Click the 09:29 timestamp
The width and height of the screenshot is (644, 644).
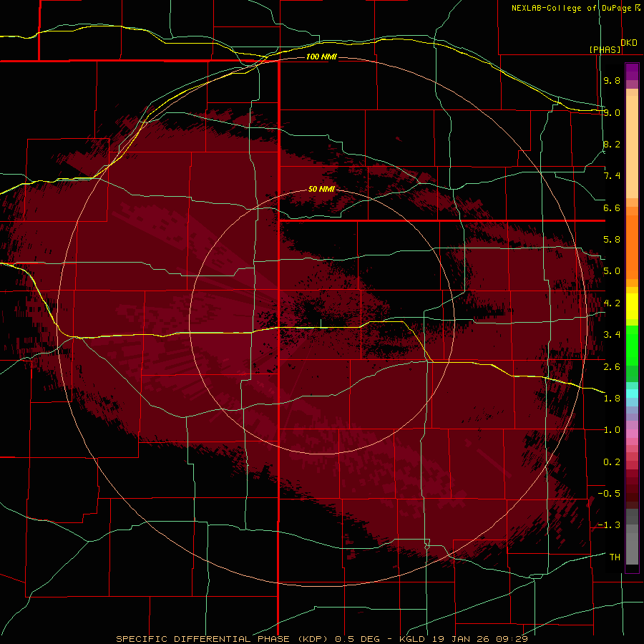tap(513, 639)
